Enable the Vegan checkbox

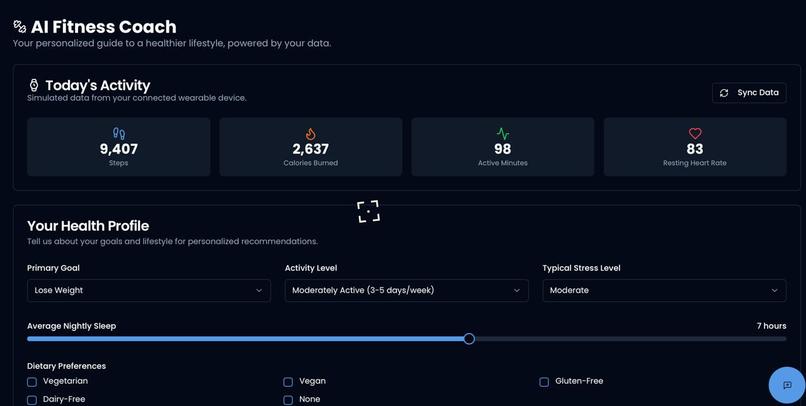(288, 382)
